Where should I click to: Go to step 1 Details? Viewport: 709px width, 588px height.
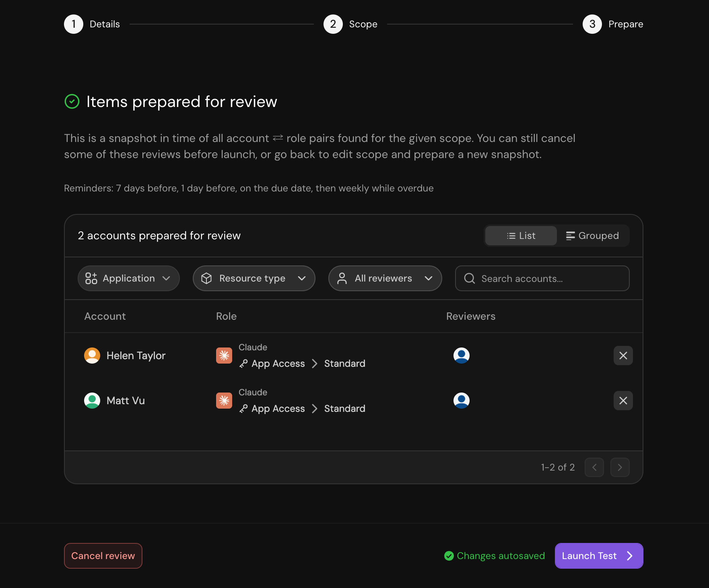pos(92,24)
